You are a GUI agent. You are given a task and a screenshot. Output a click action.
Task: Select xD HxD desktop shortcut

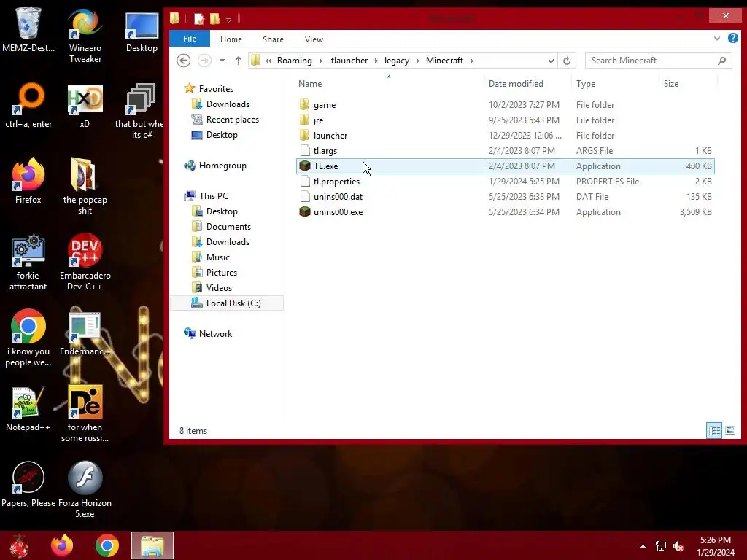pos(85,106)
